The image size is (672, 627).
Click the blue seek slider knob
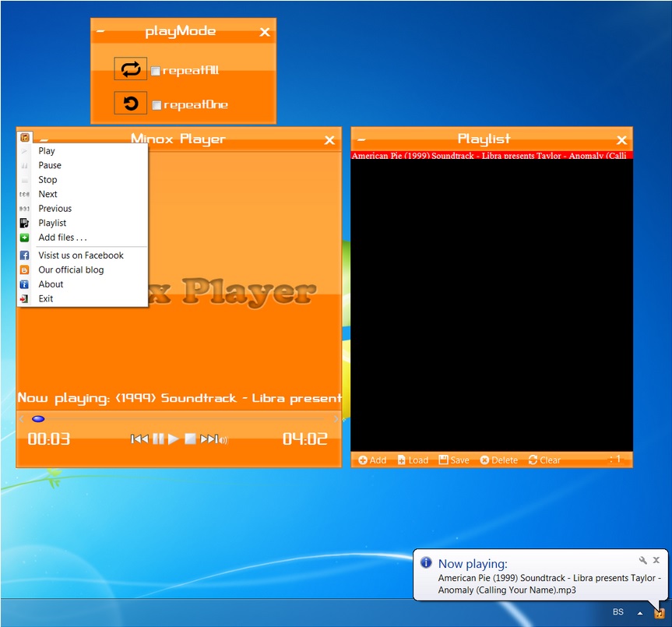click(x=38, y=419)
